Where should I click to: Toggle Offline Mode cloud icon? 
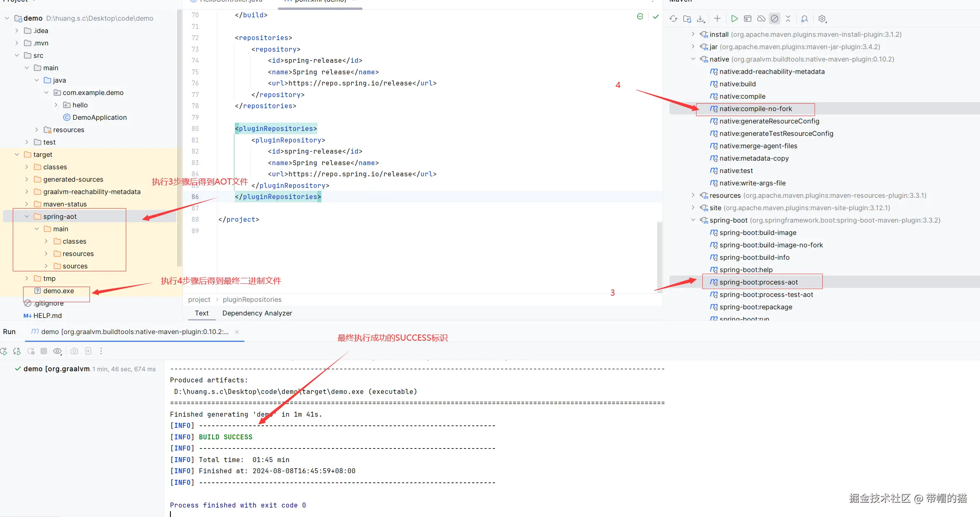pos(761,19)
